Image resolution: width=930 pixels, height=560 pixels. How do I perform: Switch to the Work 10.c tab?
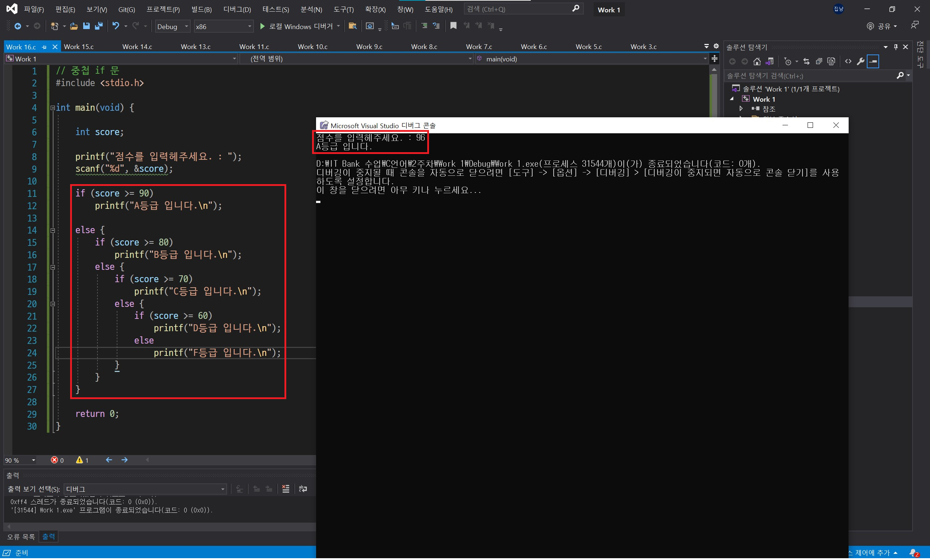[312, 47]
